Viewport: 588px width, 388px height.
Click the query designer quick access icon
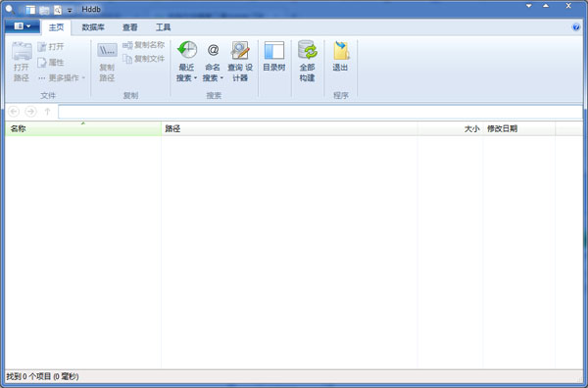[x=58, y=10]
